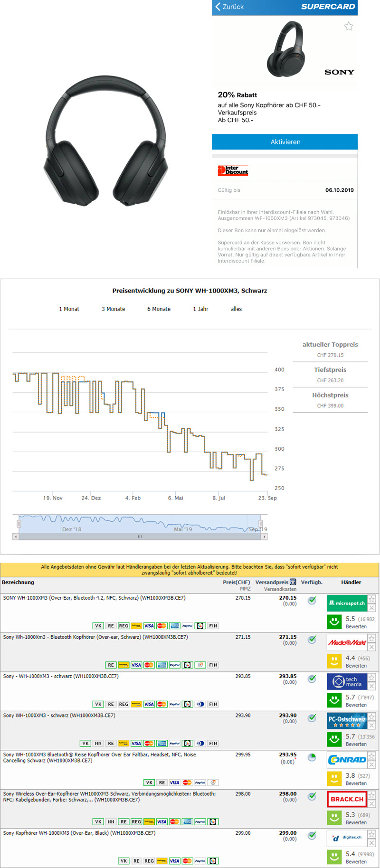Open the MediaMarkt shop logo
380x868 pixels.
pos(347,642)
